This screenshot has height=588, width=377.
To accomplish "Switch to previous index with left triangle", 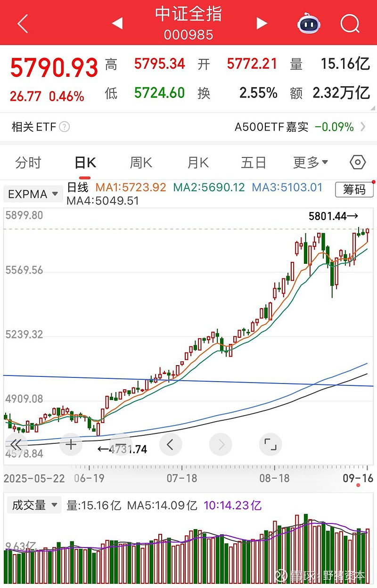I will point(118,23).
